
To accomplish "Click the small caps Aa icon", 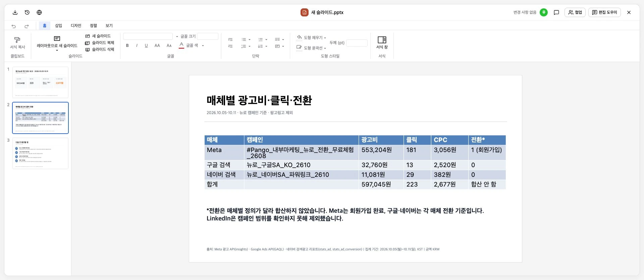I will (169, 46).
